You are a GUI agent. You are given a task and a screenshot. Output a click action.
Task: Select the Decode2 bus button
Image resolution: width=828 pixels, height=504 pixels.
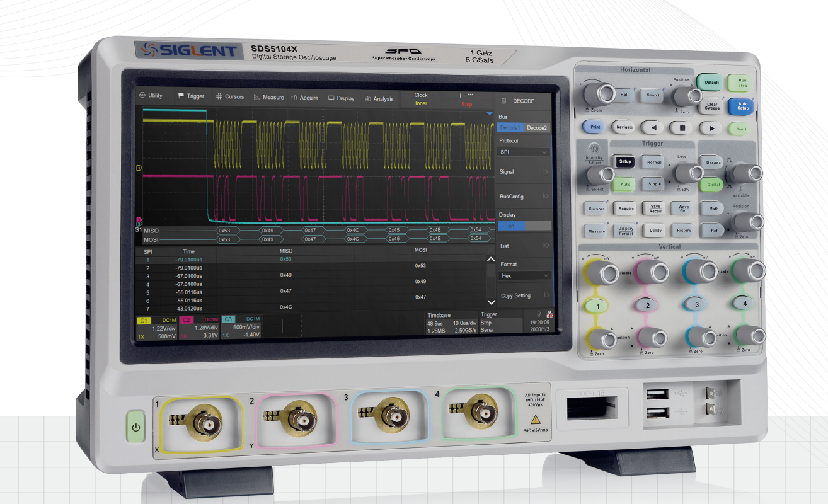(x=538, y=127)
